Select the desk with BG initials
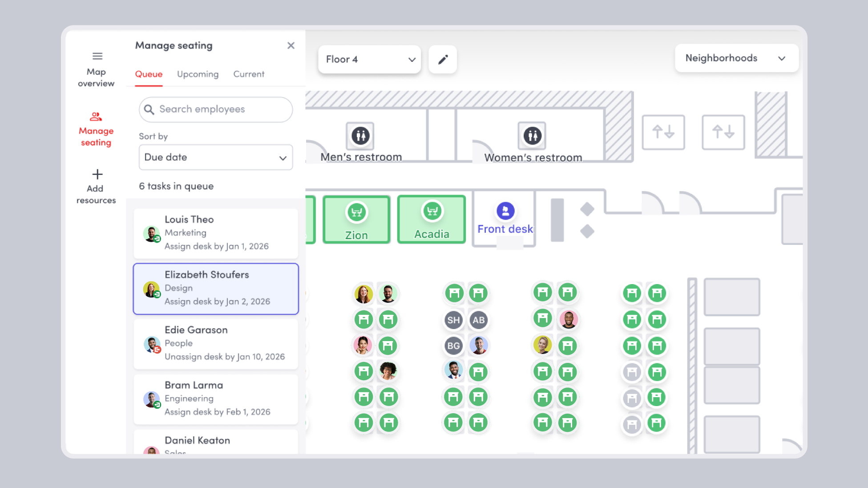Image resolution: width=868 pixels, height=488 pixels. (453, 346)
